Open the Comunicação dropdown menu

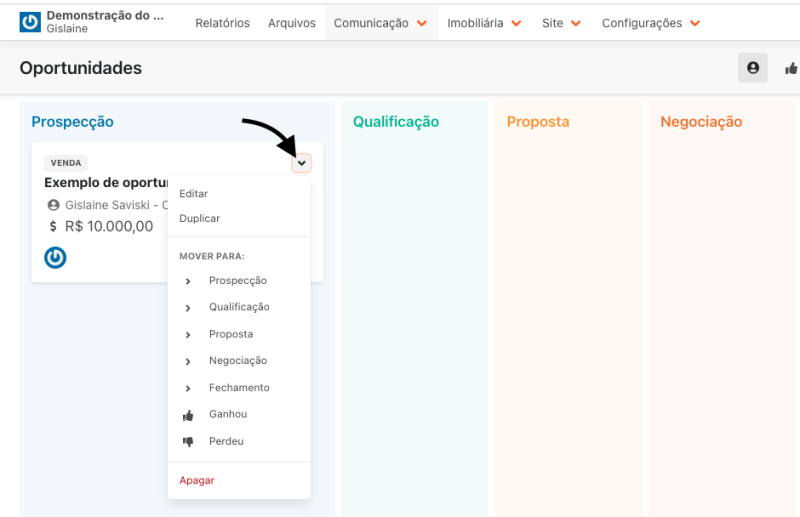(x=381, y=23)
